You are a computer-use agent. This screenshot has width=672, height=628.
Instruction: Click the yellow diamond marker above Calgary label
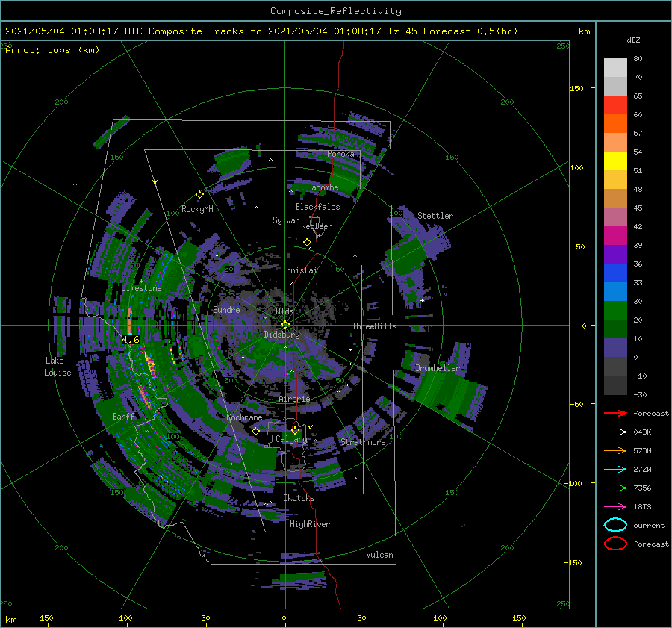click(295, 430)
